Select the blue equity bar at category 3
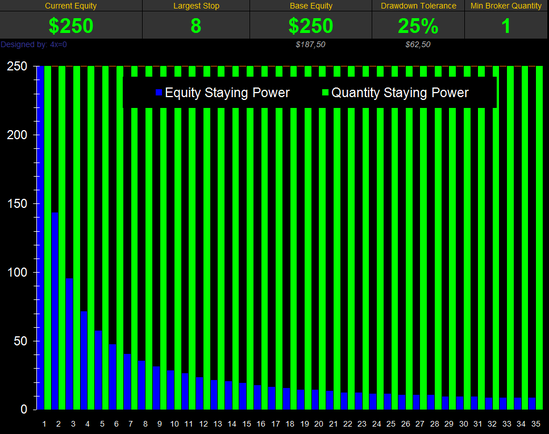The height and width of the screenshot is (434, 549). [69, 344]
